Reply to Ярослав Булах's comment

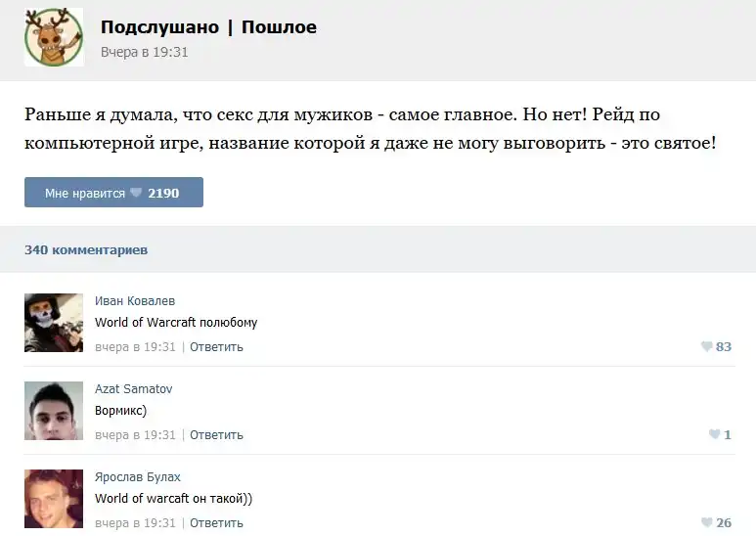point(216,523)
